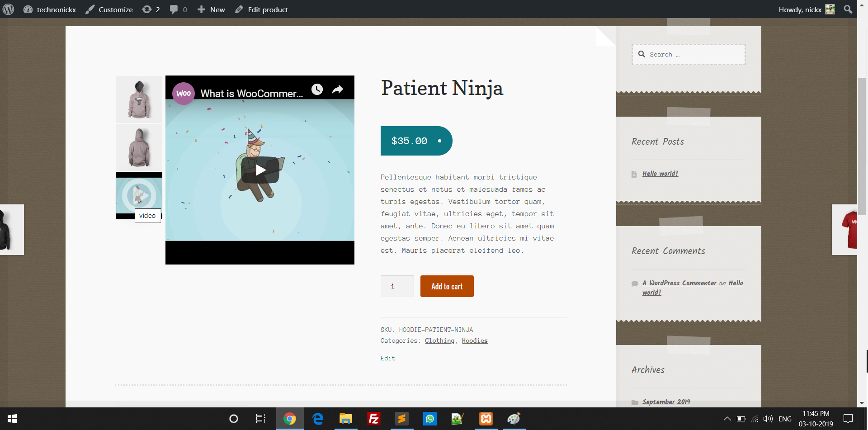Open the Windows notification center
868x430 pixels.
[848, 419]
